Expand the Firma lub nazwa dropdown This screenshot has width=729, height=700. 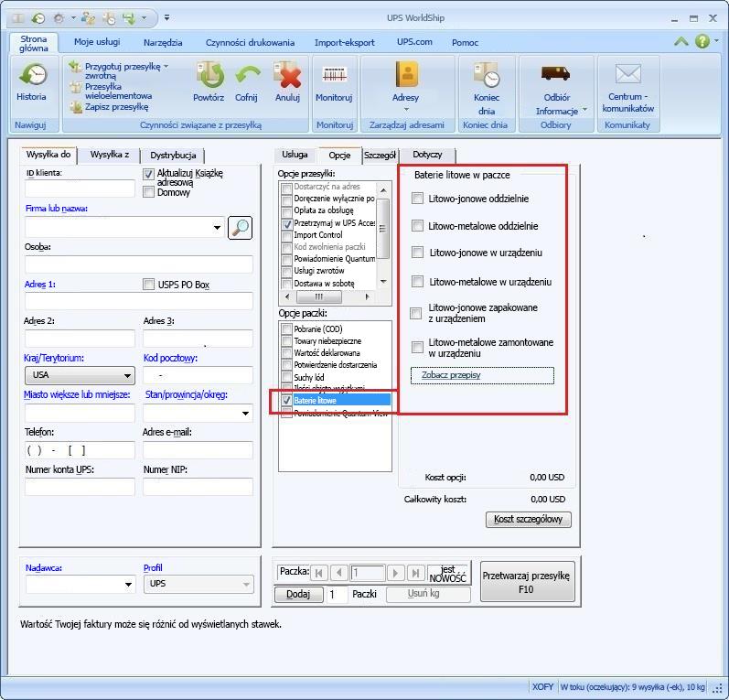pos(217,228)
